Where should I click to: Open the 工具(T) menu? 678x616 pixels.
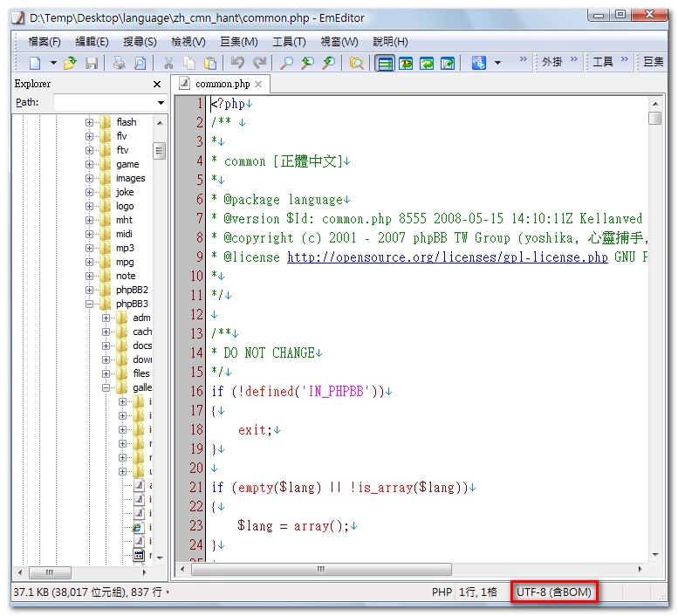289,42
